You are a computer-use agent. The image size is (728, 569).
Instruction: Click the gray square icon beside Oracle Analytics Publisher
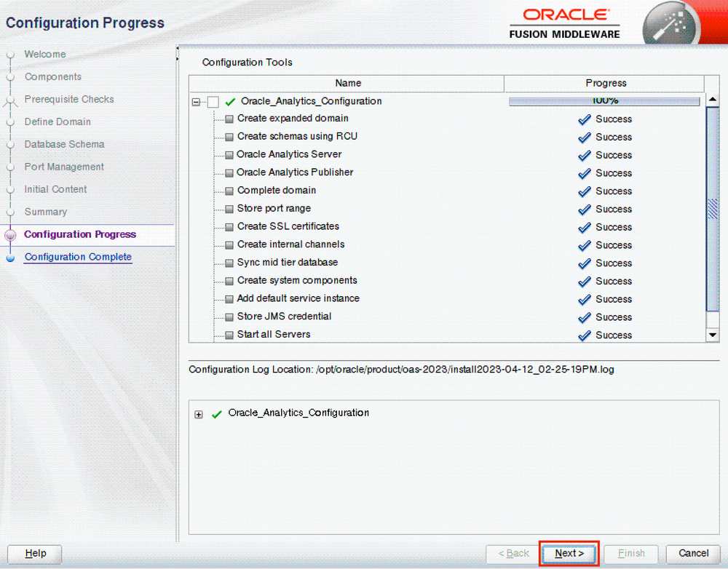(229, 173)
